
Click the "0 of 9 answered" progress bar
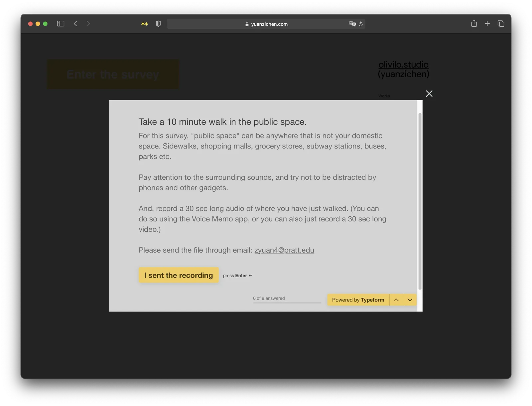coord(287,303)
